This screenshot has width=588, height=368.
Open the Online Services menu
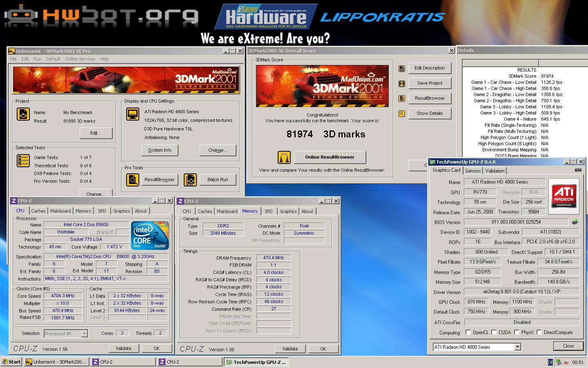click(x=80, y=59)
